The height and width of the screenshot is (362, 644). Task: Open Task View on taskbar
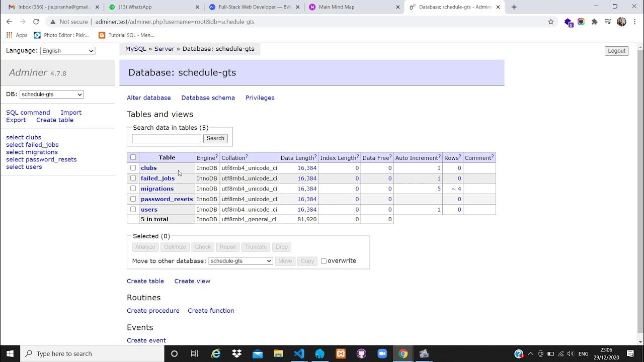[x=195, y=353]
